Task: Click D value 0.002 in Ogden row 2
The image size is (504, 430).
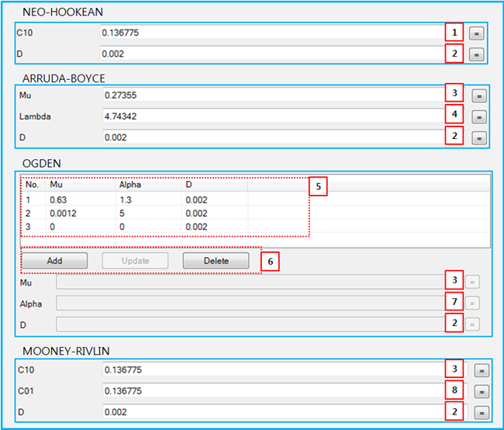Action: [x=196, y=213]
